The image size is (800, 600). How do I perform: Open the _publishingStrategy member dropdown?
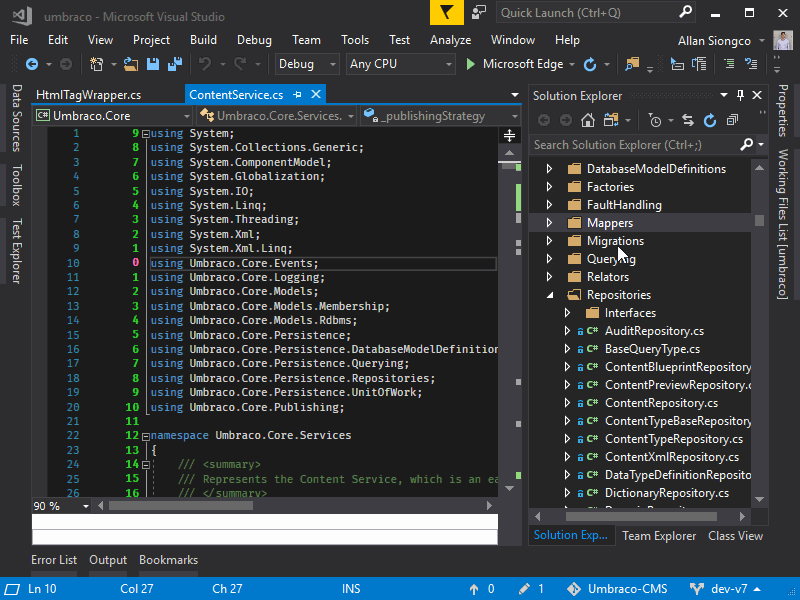tap(440, 116)
